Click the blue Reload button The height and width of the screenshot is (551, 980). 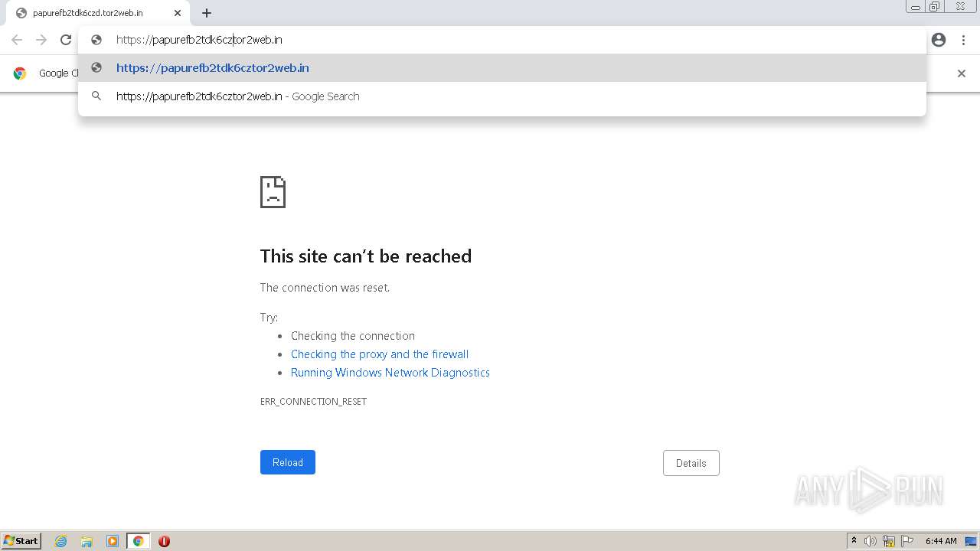[288, 462]
